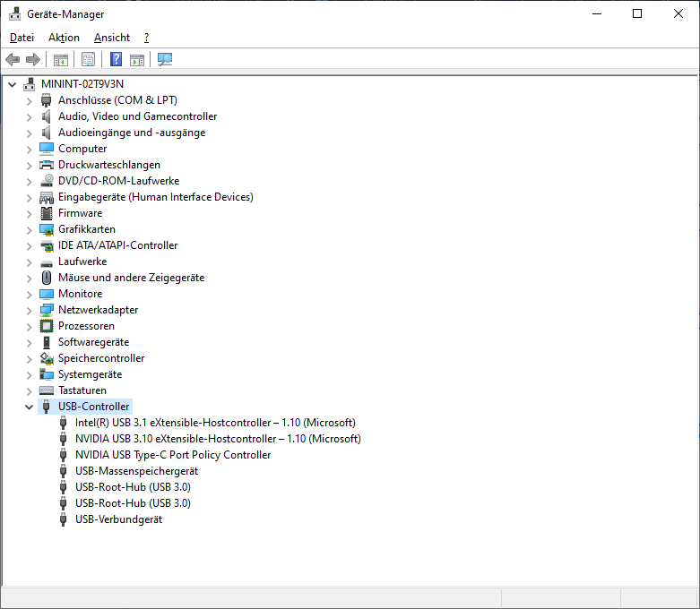
Task: Click the Firmware chip icon
Action: (47, 213)
